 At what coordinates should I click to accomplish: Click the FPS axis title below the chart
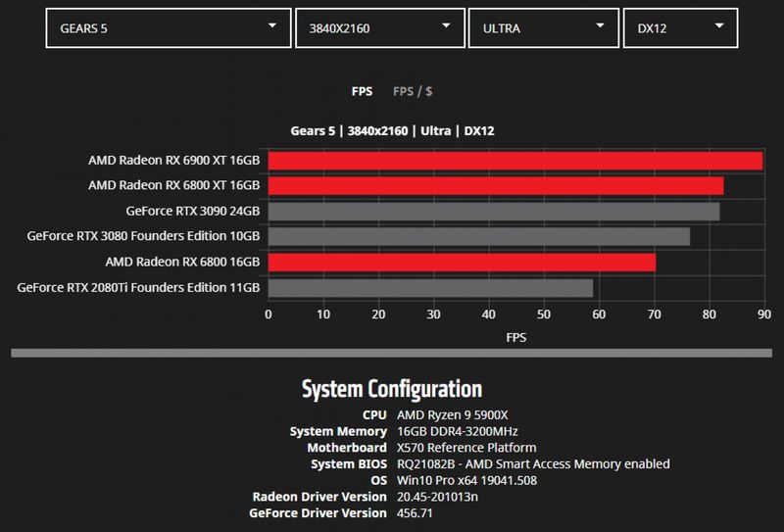[516, 337]
